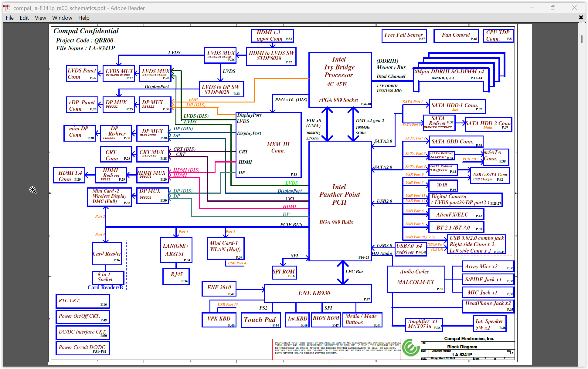
Task: Click 'Project Code : QBR00' text
Action: (x=84, y=40)
